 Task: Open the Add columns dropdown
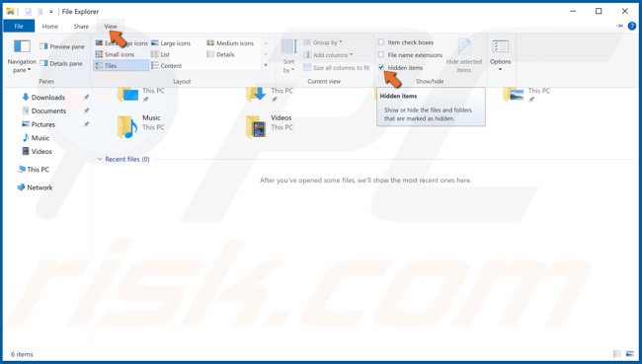tap(328, 55)
